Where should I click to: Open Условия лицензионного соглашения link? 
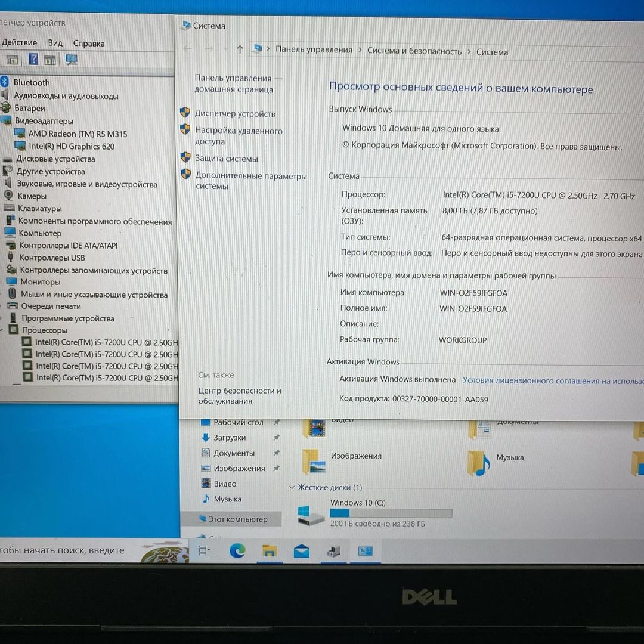(x=553, y=380)
